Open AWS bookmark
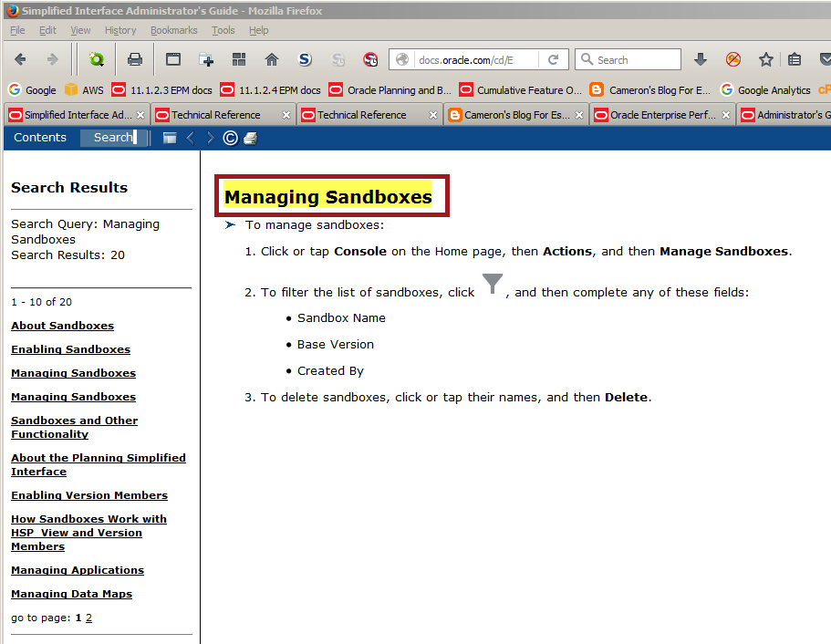Image resolution: width=831 pixels, height=644 pixels. [84, 90]
